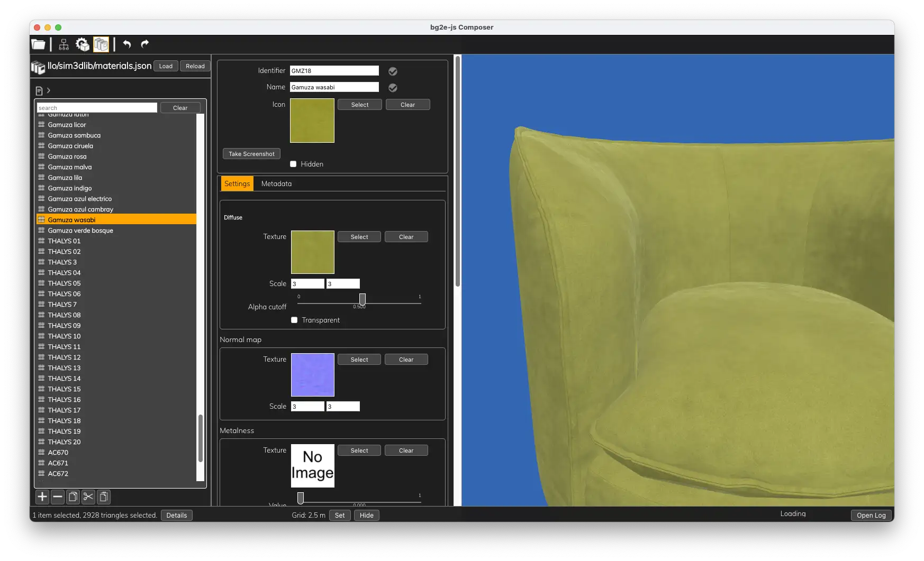
Task: Click the grid Set button
Action: tap(340, 516)
